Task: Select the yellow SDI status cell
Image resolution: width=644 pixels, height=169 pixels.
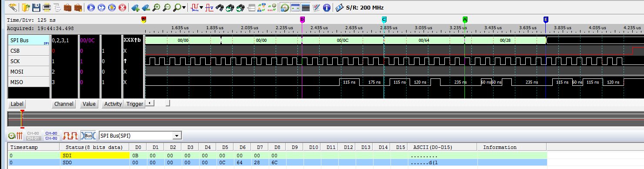Action: pyautogui.click(x=95, y=155)
